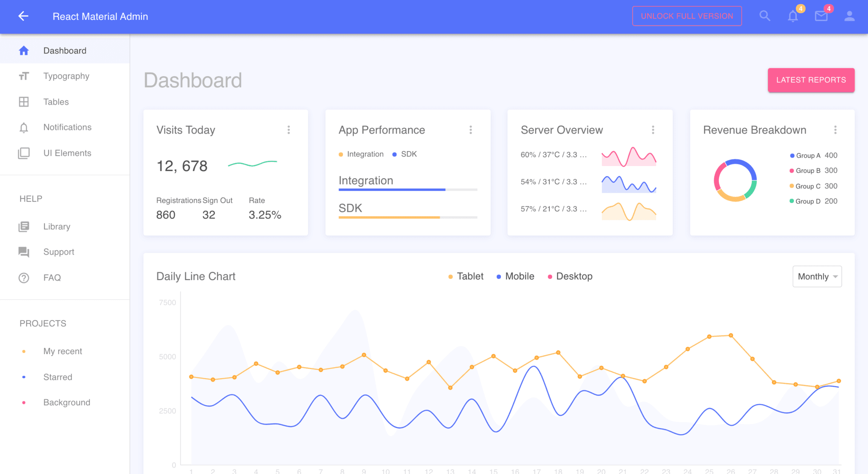Click the back arrow icon in header

tap(23, 17)
